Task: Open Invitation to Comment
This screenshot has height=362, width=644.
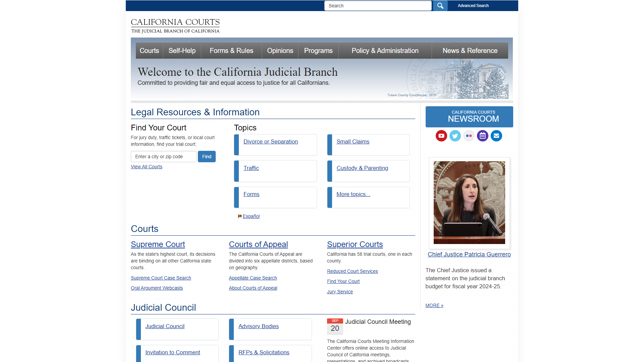Action: (172, 352)
